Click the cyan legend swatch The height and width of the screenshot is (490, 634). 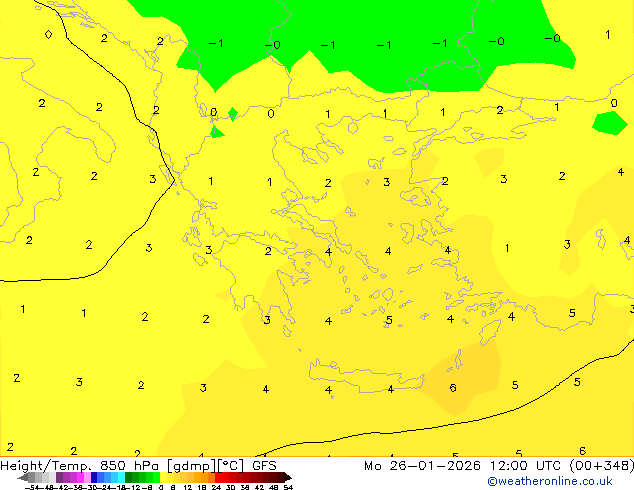click(121, 477)
